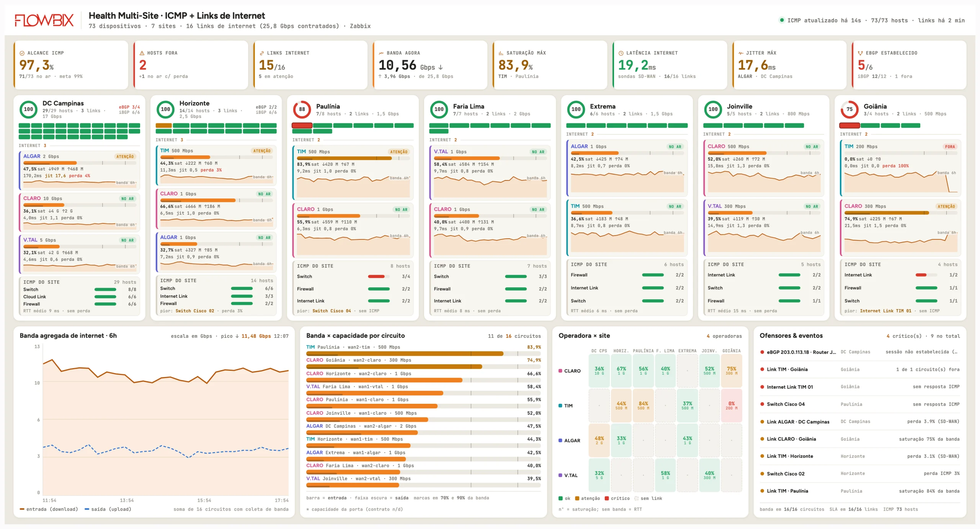This screenshot has width=980, height=529.
Task: Select the 'Link ALGAR · DC Campinas' event row
Action: pyautogui.click(x=860, y=422)
